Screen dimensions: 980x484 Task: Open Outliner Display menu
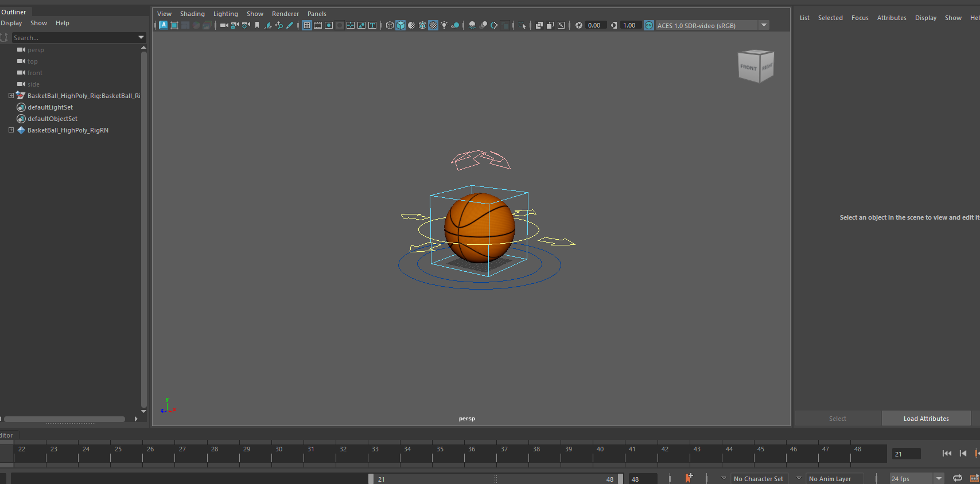click(11, 23)
